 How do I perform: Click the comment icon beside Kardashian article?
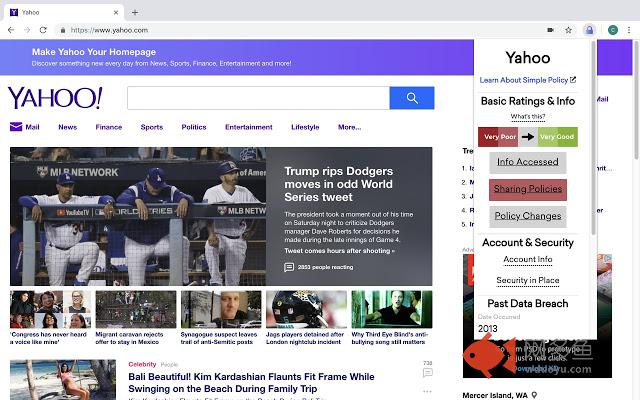pyautogui.click(x=427, y=373)
